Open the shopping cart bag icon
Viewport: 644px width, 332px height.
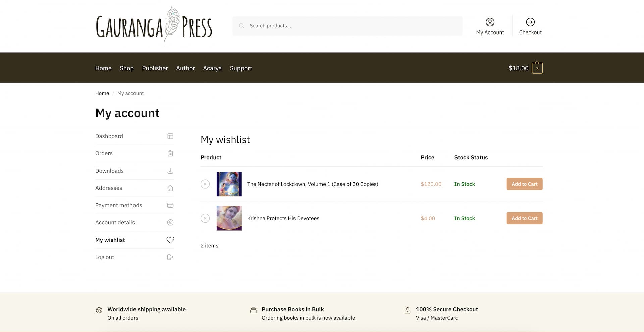(x=537, y=68)
